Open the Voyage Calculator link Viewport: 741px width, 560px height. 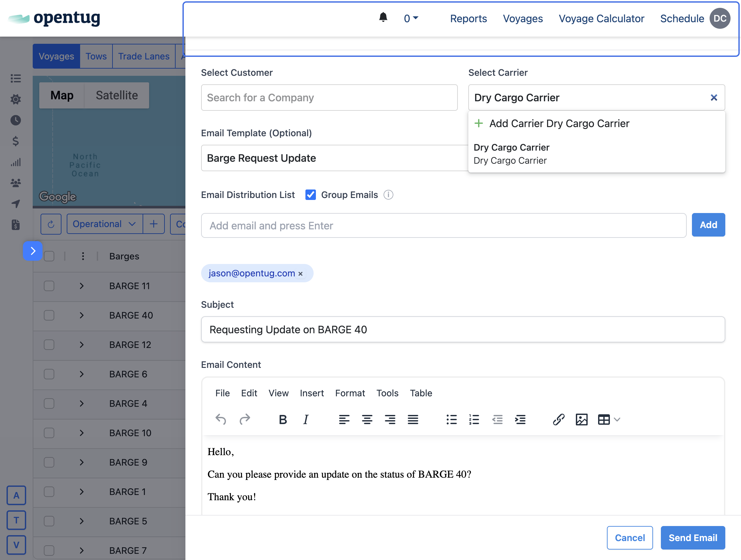[x=601, y=18]
